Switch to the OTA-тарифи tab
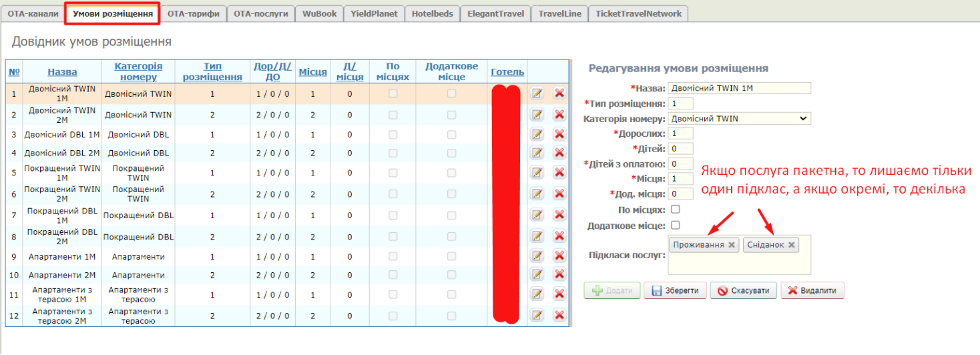This screenshot has height=355, width=980. pyautogui.click(x=193, y=13)
